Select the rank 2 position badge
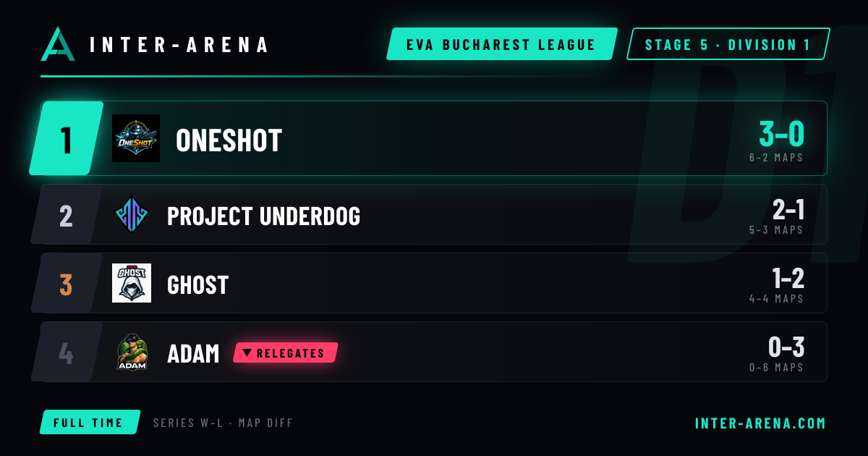Screen dimensions: 868x456 pyautogui.click(x=66, y=215)
